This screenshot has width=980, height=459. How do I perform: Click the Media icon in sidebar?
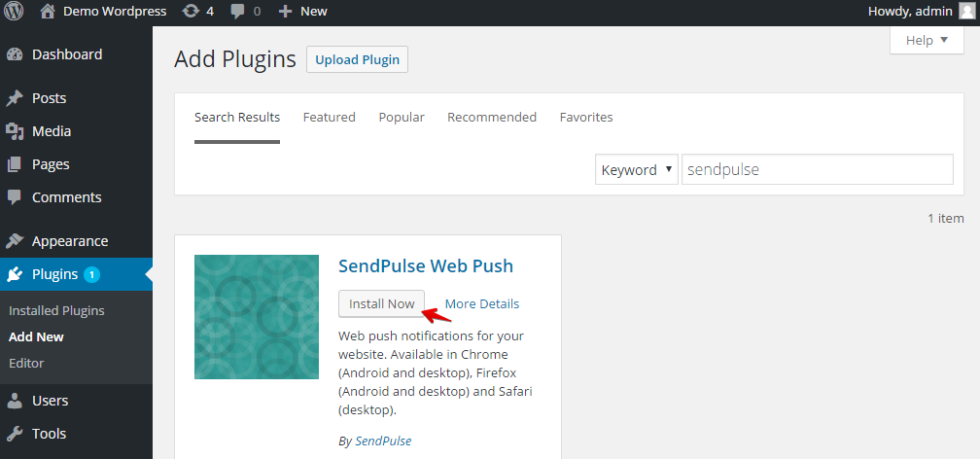click(x=15, y=131)
